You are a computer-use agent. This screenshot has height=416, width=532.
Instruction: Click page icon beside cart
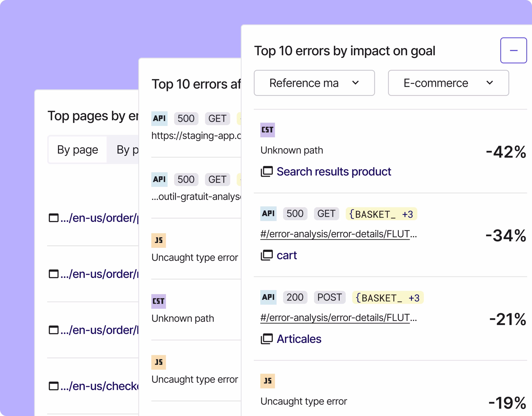coord(267,255)
